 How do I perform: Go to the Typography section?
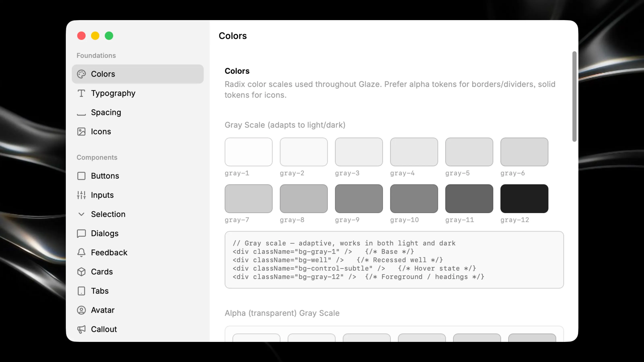point(138,93)
